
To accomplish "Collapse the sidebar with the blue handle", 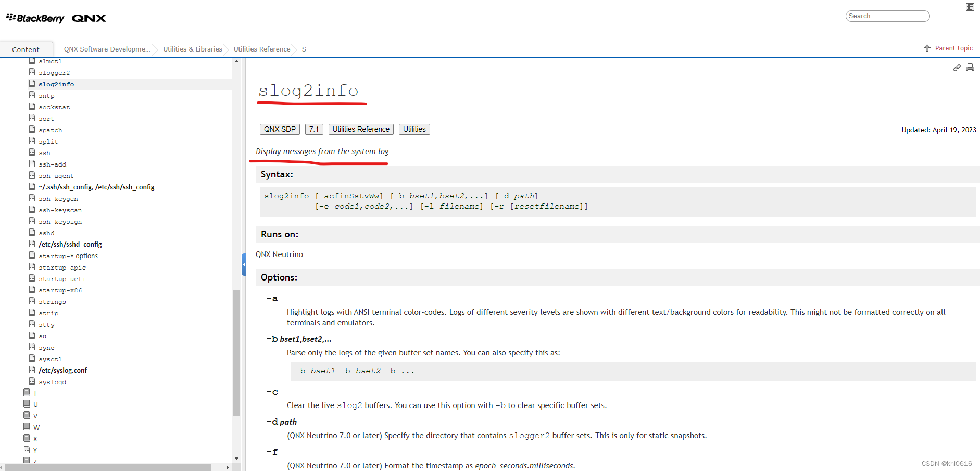I will (243, 264).
